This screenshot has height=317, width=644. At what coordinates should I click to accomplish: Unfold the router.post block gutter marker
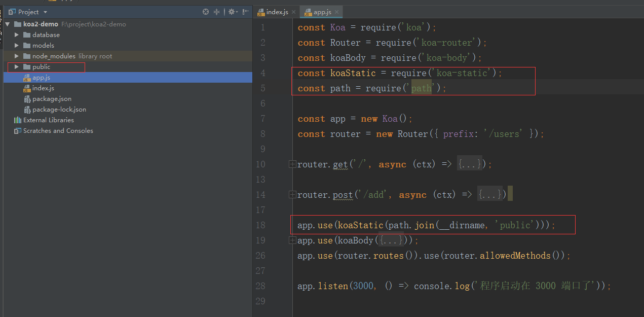tap(292, 195)
